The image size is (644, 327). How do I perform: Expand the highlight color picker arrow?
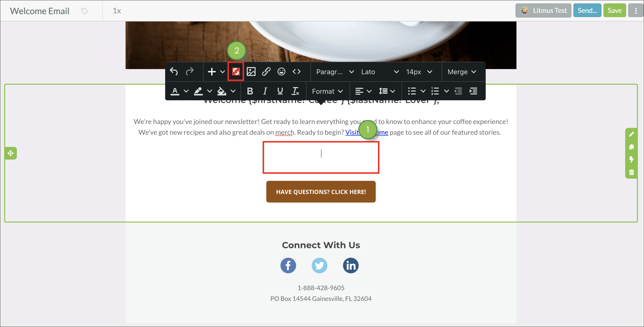pos(209,91)
